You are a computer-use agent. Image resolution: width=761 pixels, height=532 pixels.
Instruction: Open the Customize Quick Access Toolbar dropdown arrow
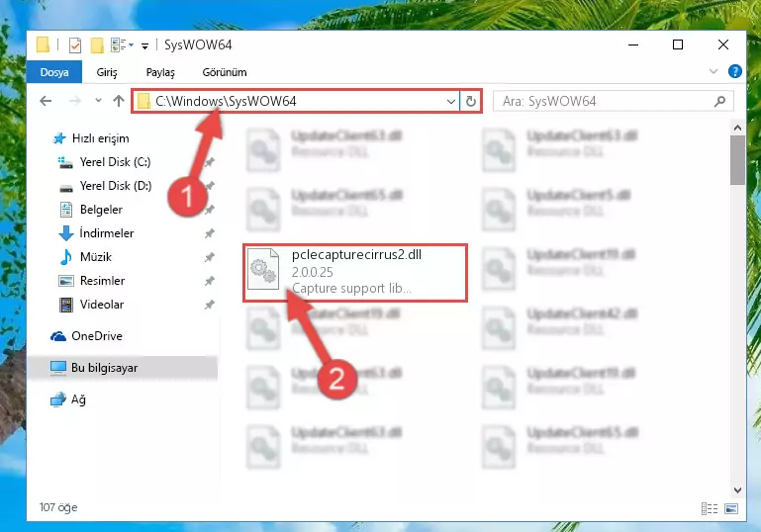point(144,46)
